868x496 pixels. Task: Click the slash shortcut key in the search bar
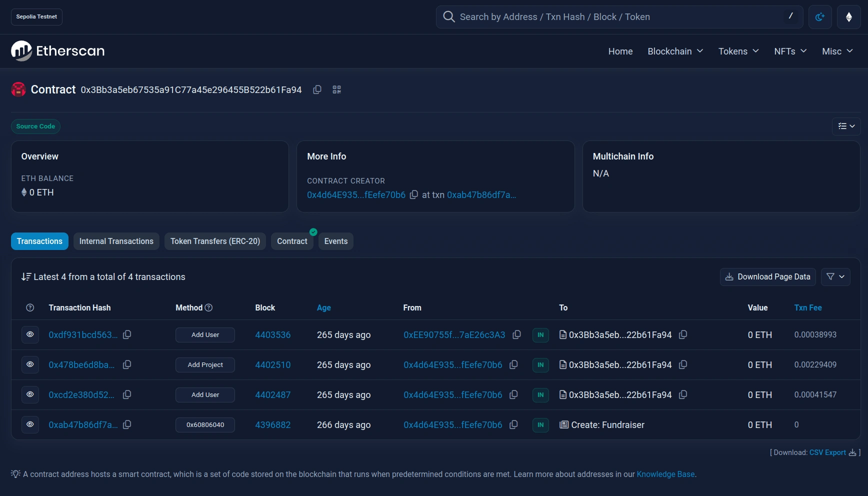(790, 16)
